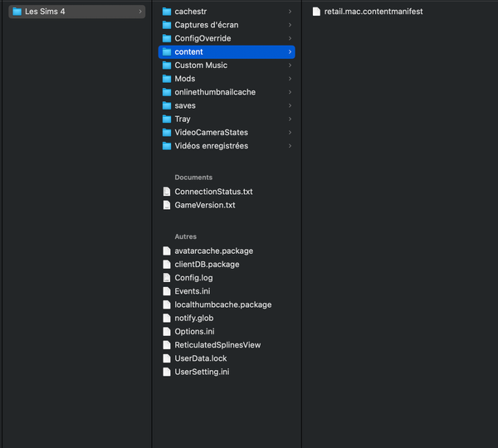
Task: Click the localthumbcache.package file icon
Action: pyautogui.click(x=167, y=304)
